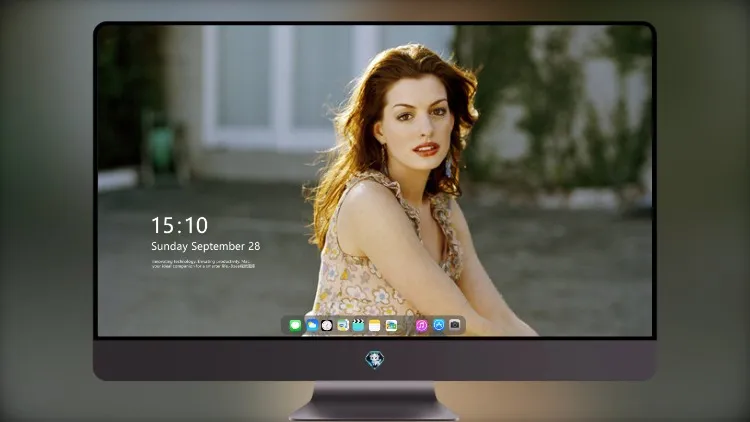The height and width of the screenshot is (422, 750).
Task: Launch the Clock app from dock
Action: [327, 325]
